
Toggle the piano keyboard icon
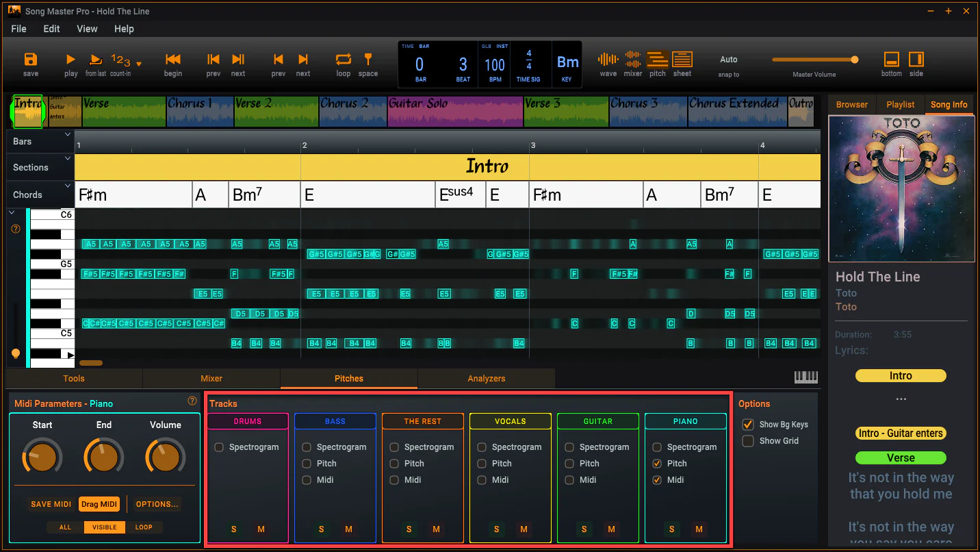tap(806, 377)
